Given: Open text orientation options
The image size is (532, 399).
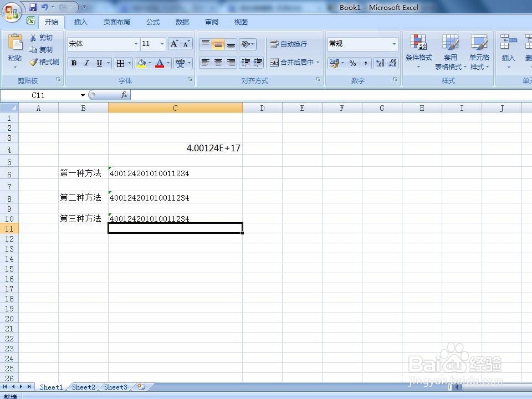Looking at the screenshot, I should pyautogui.click(x=247, y=44).
